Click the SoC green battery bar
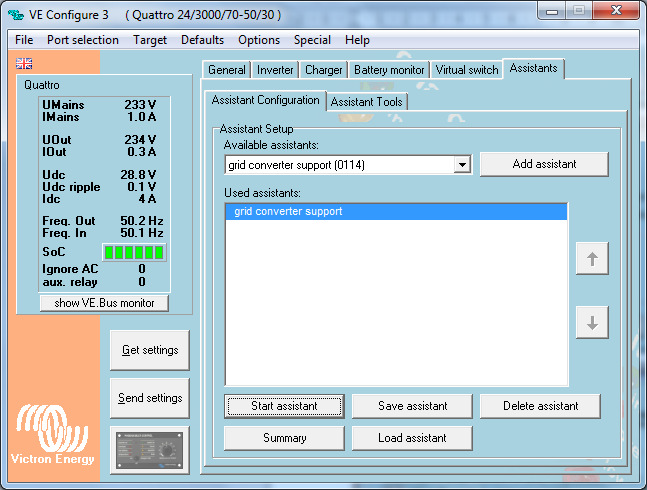The height and width of the screenshot is (490, 647). tap(134, 252)
